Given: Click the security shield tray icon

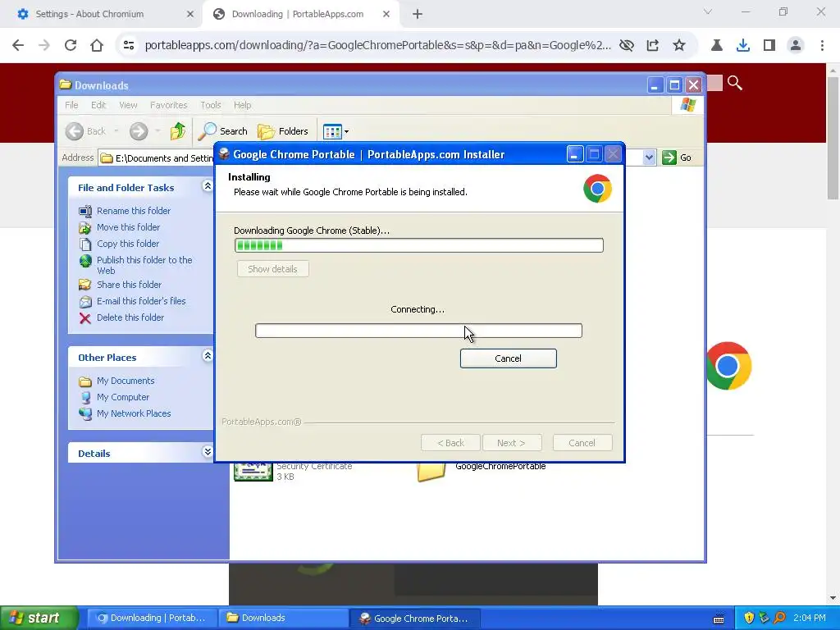Looking at the screenshot, I should click(x=749, y=618).
